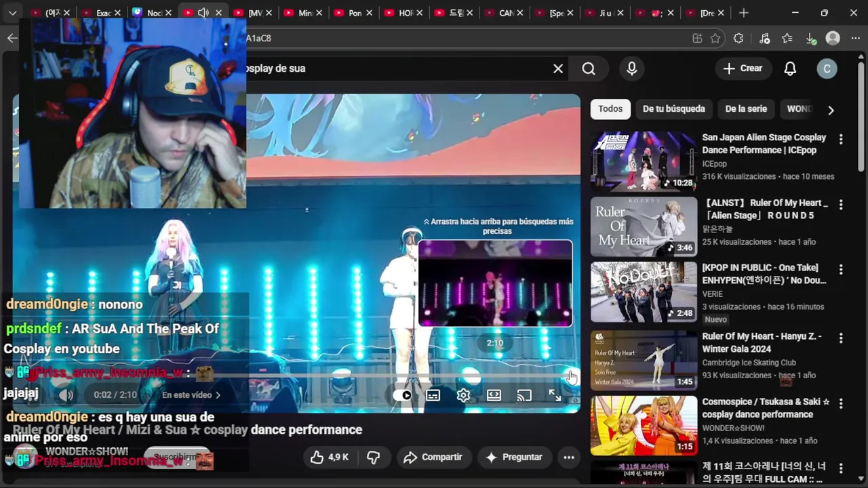Start voice search with the microphone
The width and height of the screenshot is (868, 488).
pyautogui.click(x=632, y=68)
